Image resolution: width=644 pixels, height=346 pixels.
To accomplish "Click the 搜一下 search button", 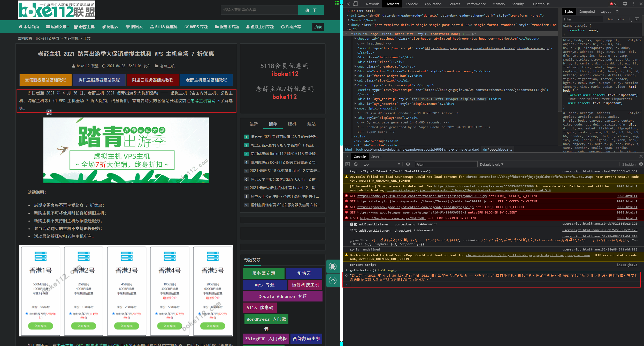I will (311, 10).
